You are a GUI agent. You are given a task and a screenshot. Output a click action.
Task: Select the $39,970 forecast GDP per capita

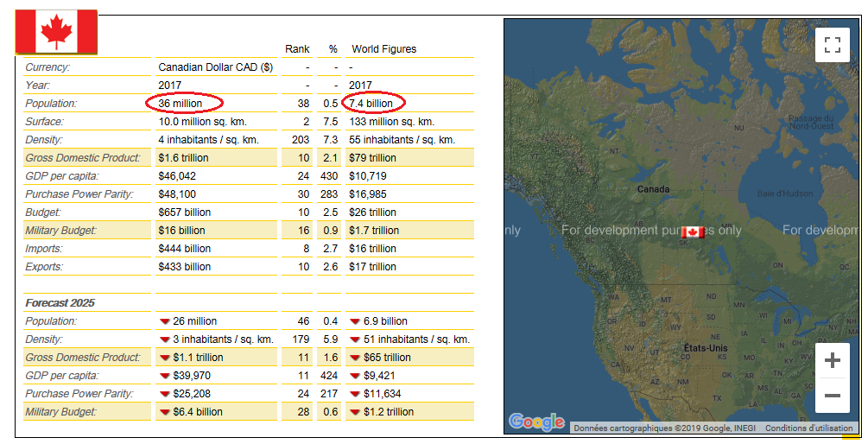click(x=192, y=376)
